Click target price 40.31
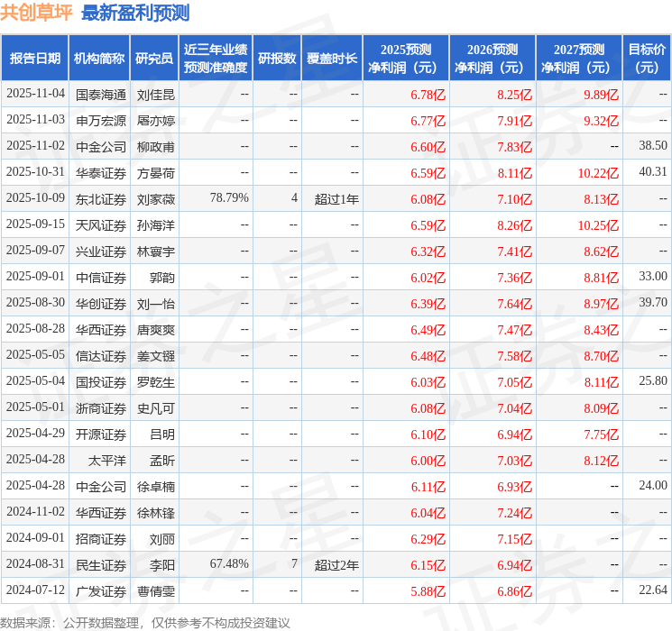The image size is (672, 631). point(653,172)
